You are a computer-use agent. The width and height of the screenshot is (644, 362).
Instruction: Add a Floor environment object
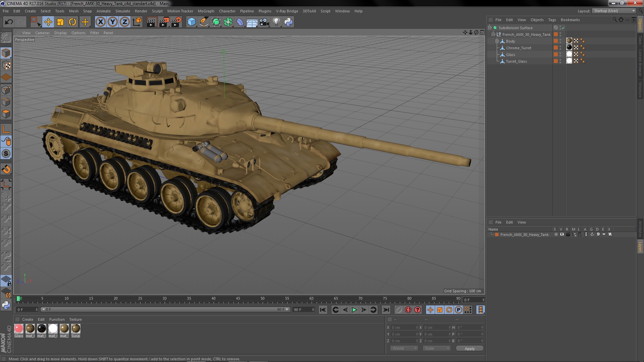252,22
